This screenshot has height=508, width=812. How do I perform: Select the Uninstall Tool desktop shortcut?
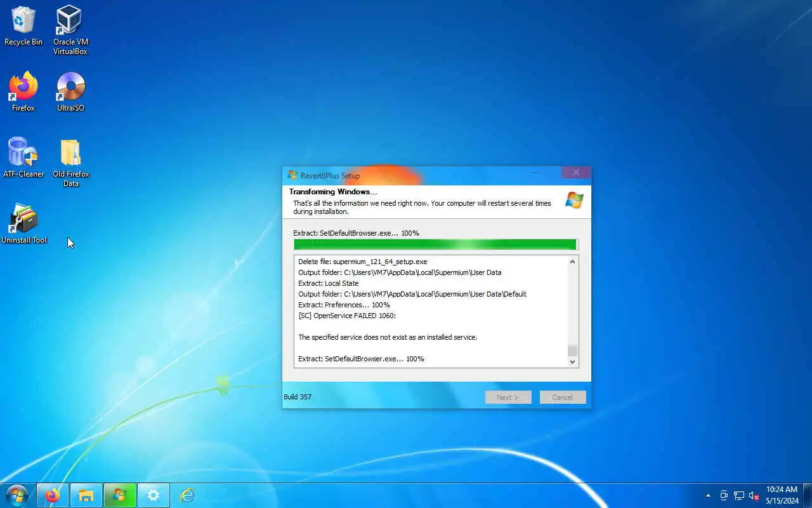pyautogui.click(x=23, y=224)
